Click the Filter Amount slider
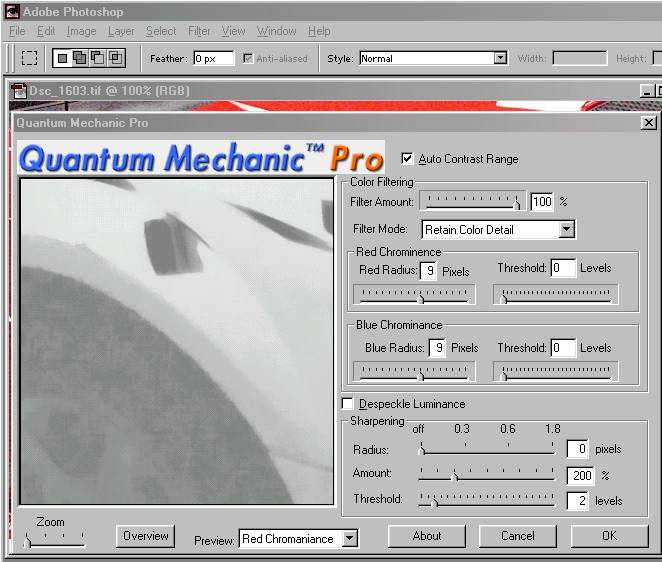This screenshot has height=562, width=662. click(472, 201)
